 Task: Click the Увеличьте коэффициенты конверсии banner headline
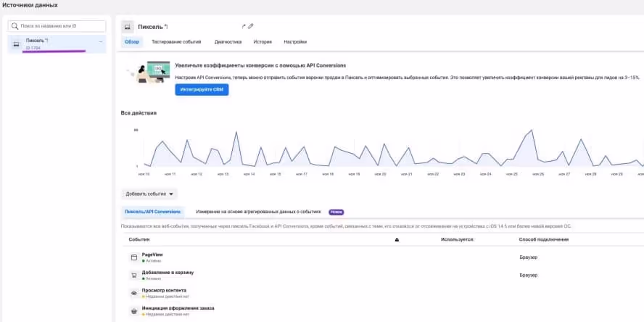tap(260, 65)
